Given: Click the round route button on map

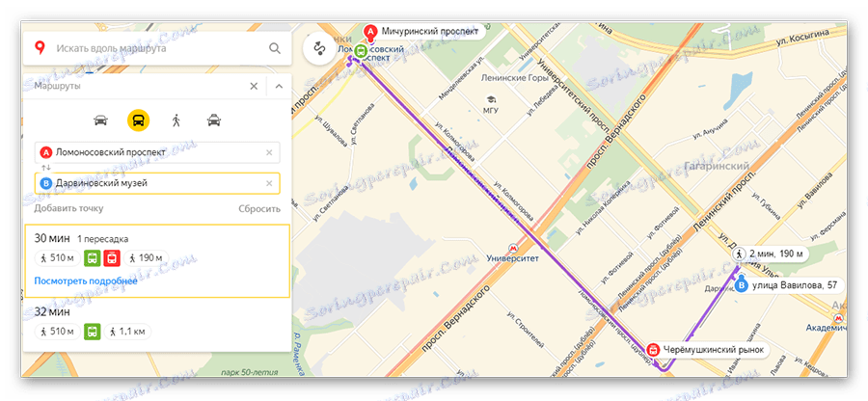Looking at the screenshot, I should point(319,48).
